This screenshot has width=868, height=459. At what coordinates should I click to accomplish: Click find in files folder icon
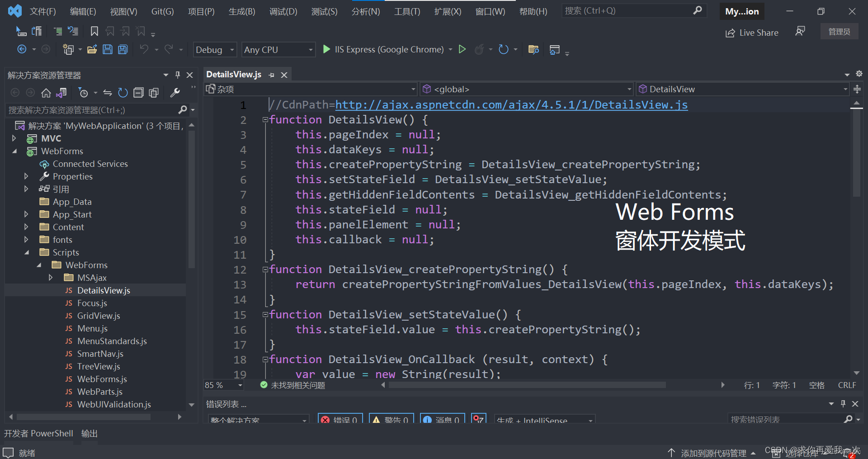tap(533, 49)
